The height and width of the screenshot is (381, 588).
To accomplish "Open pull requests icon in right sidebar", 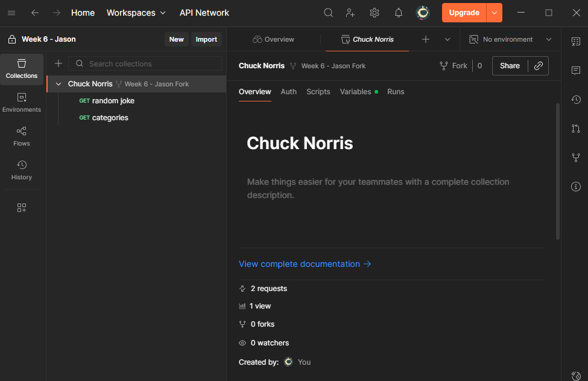I will [x=576, y=129].
